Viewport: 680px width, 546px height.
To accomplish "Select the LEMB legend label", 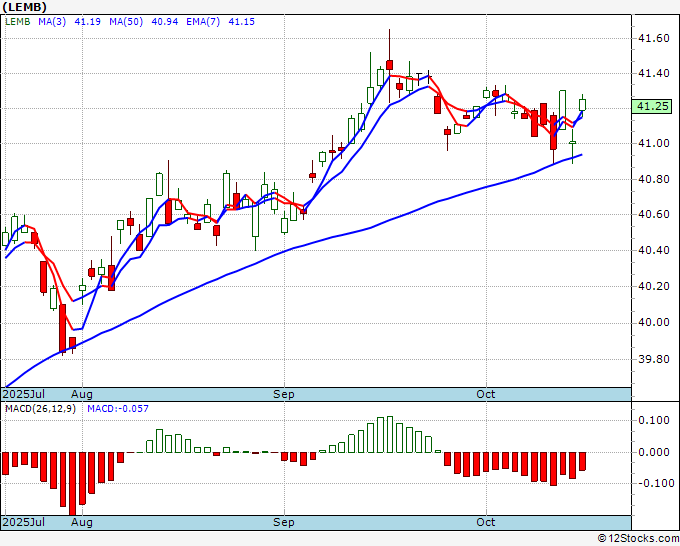I will click(17, 22).
